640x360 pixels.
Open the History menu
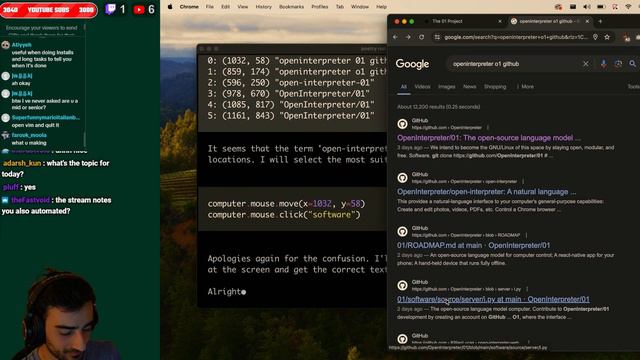263,7
